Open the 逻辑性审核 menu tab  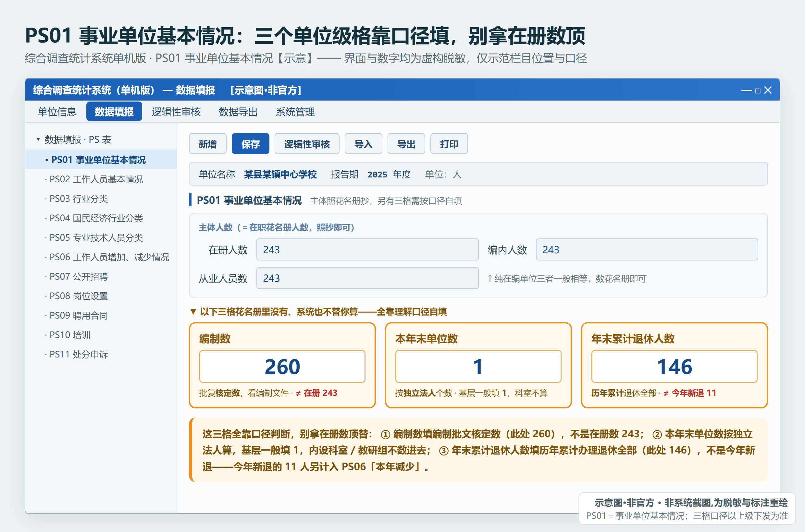pyautogui.click(x=176, y=112)
